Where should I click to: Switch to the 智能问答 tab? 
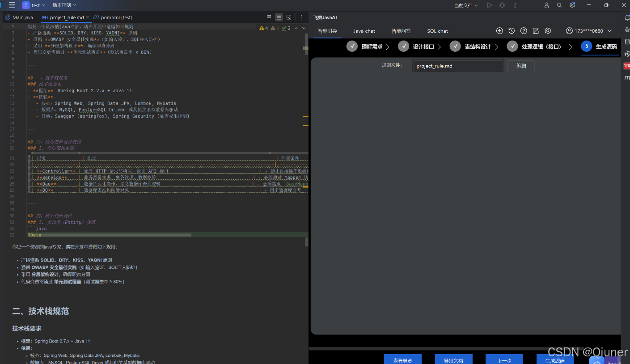401,31
